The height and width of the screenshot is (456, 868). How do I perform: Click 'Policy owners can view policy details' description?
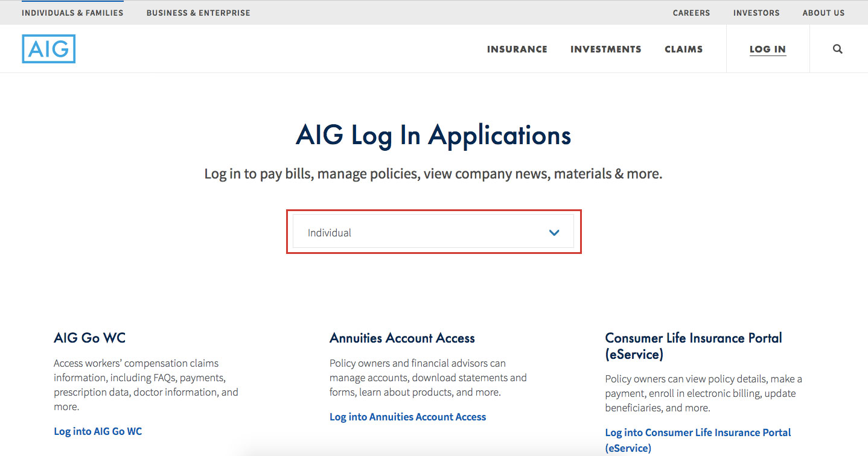(704, 393)
